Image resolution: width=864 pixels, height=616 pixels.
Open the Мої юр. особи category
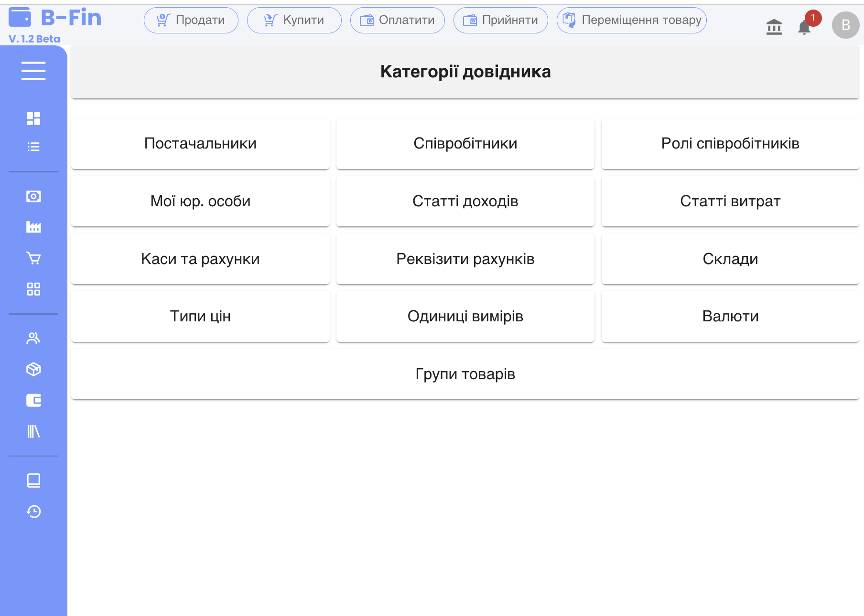pyautogui.click(x=200, y=201)
